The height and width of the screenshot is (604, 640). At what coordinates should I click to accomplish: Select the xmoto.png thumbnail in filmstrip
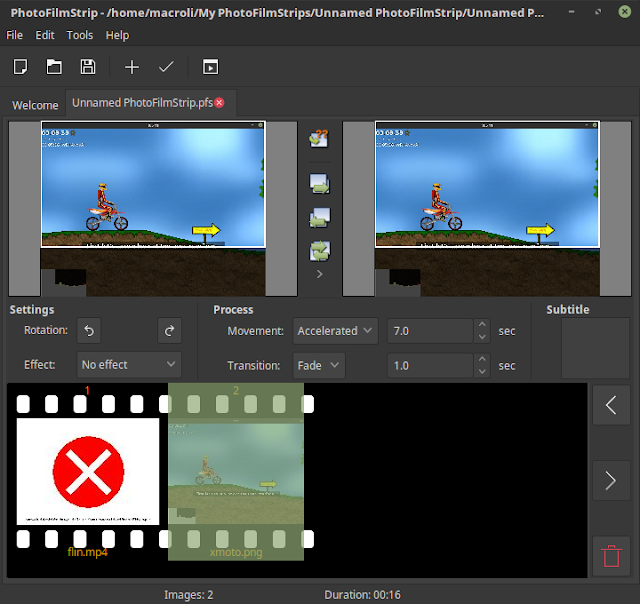236,473
